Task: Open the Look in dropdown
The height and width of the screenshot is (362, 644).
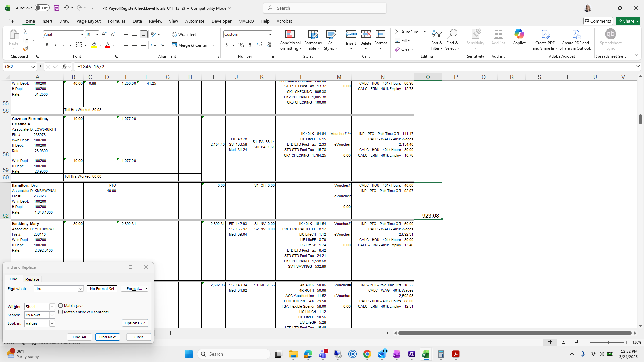Action: (52, 323)
